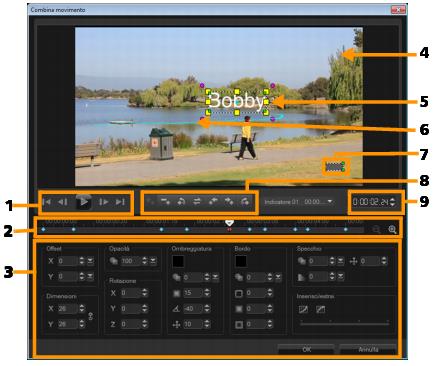This screenshot has height=366, width=437.
Task: Select the Bobby title object in preview
Action: [x=237, y=101]
